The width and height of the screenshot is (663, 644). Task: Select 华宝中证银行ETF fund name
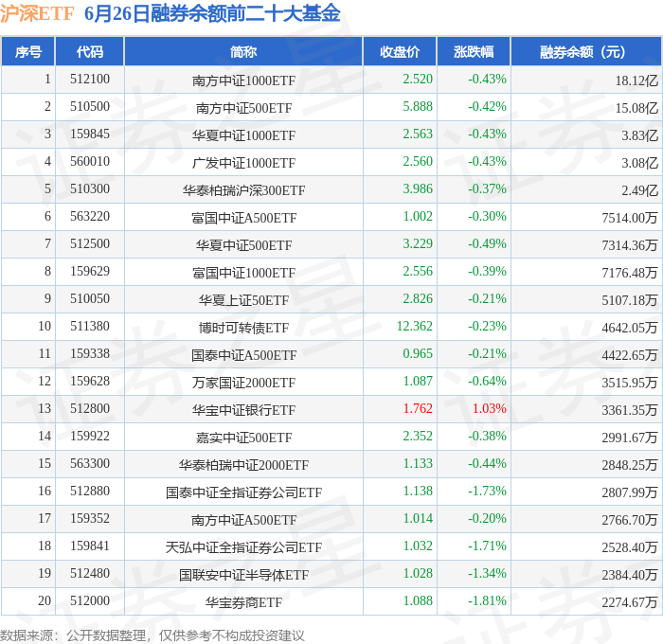point(243,410)
